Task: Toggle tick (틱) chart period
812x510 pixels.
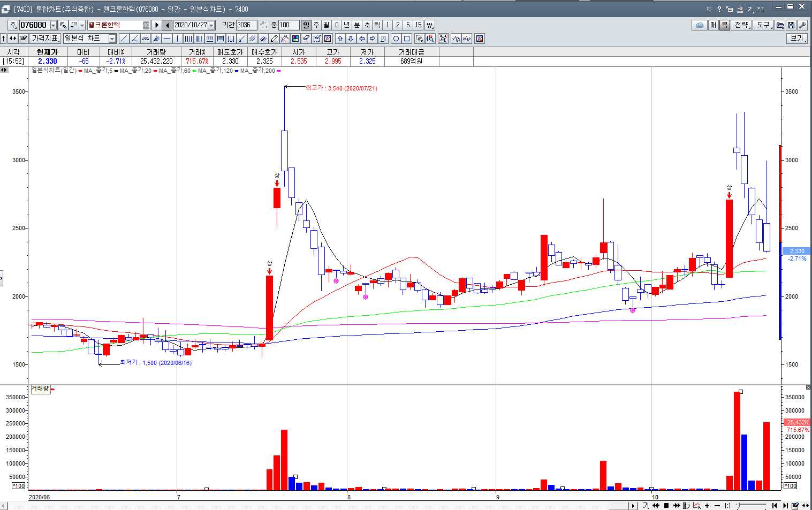Action: point(377,25)
